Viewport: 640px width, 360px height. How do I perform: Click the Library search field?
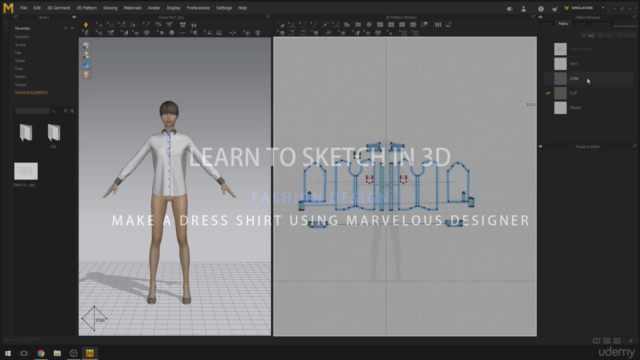pos(33,111)
